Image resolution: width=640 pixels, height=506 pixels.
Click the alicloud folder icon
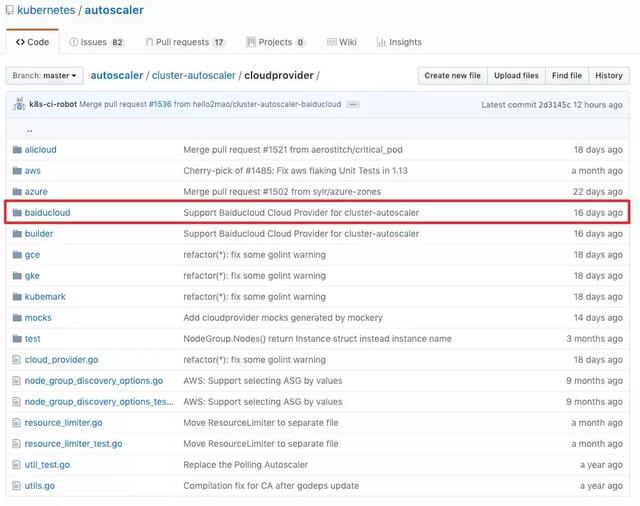click(17, 150)
